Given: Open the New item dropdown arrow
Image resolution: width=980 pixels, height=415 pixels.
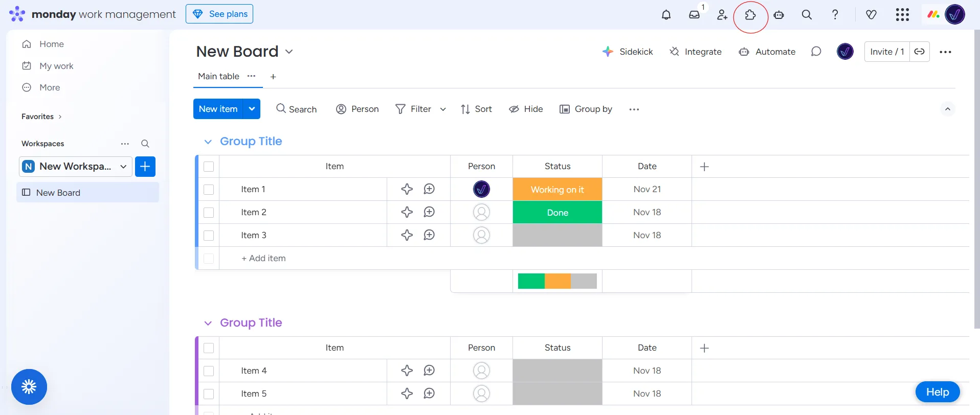Looking at the screenshot, I should tap(252, 109).
